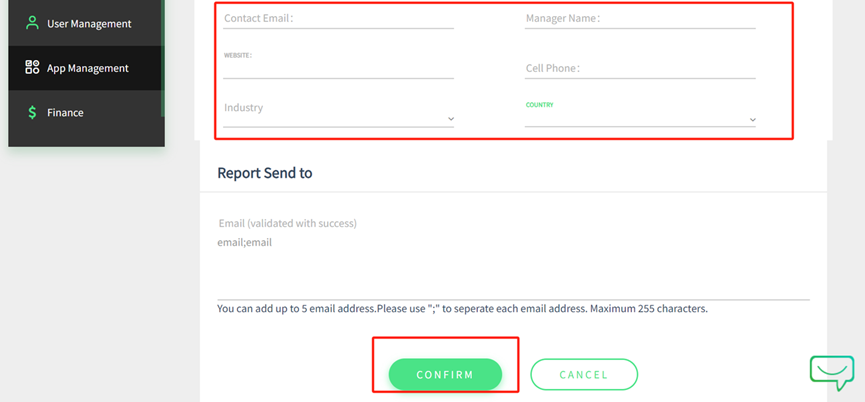Click into the Manager Name field
The height and width of the screenshot is (402, 865).
[x=640, y=19]
